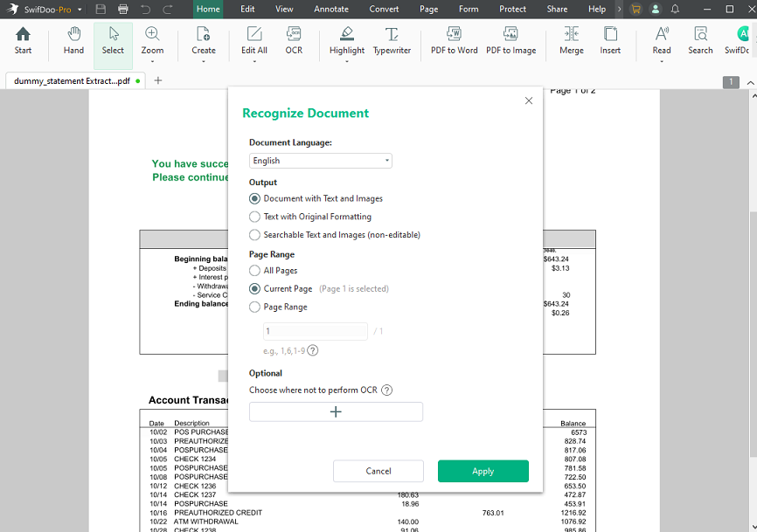The width and height of the screenshot is (757, 532).
Task: Click the Cancel button
Action: [378, 471]
